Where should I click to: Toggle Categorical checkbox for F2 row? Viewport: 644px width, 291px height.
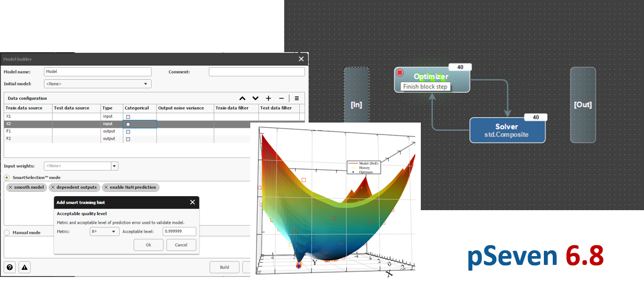click(x=128, y=139)
